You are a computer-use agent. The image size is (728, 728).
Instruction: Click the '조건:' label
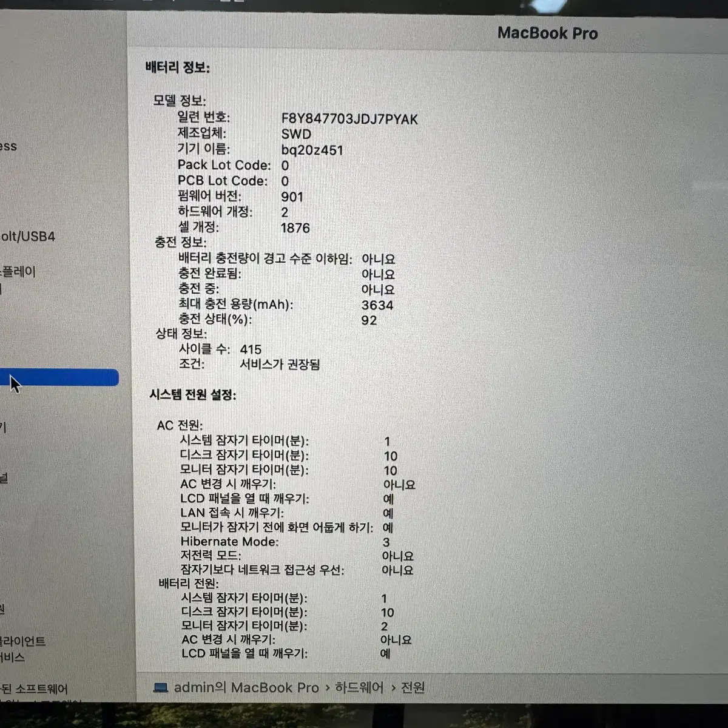tap(192, 364)
